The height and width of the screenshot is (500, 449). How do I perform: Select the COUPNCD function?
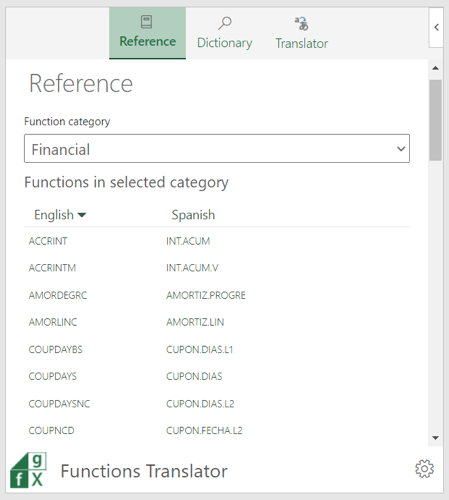[x=51, y=430]
